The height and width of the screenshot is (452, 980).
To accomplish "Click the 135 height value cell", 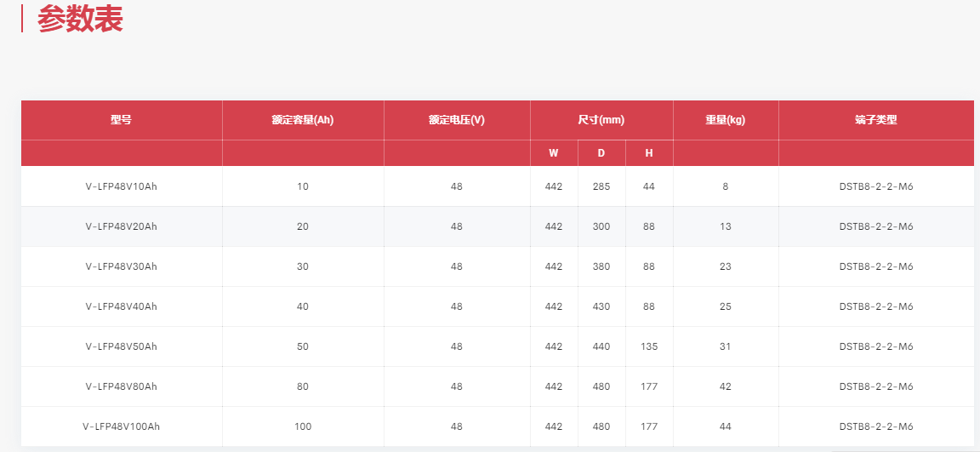I will tap(649, 346).
